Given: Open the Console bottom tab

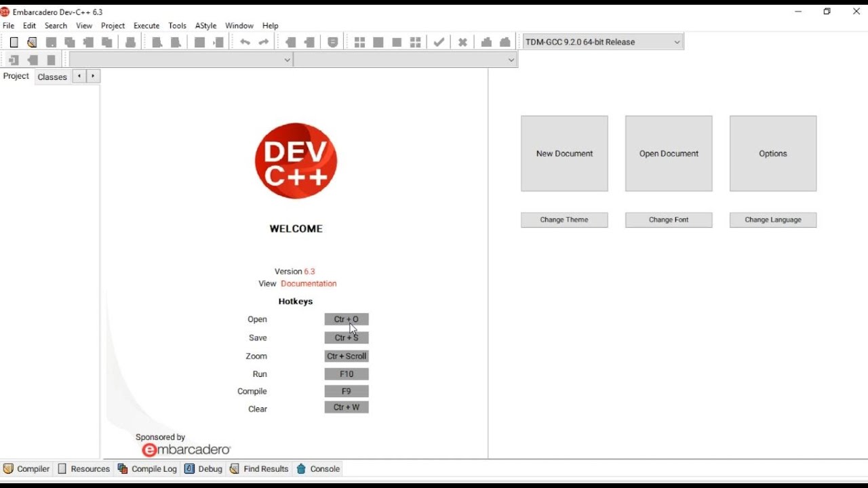Looking at the screenshot, I should 318,469.
